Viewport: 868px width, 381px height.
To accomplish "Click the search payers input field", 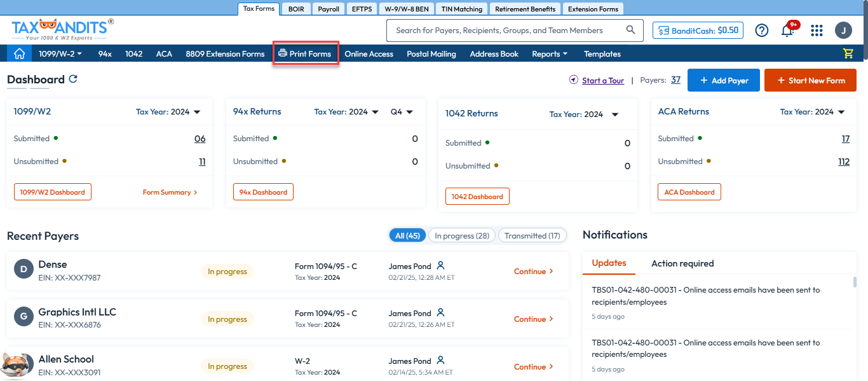I will click(507, 30).
